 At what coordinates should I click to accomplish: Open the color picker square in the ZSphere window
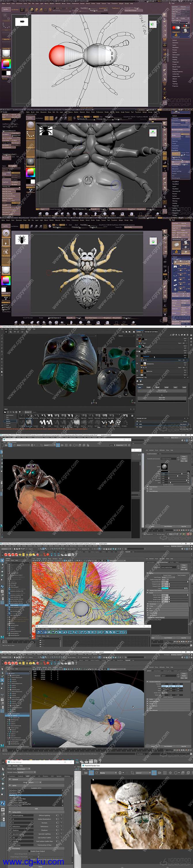pyautogui.click(x=6, y=64)
